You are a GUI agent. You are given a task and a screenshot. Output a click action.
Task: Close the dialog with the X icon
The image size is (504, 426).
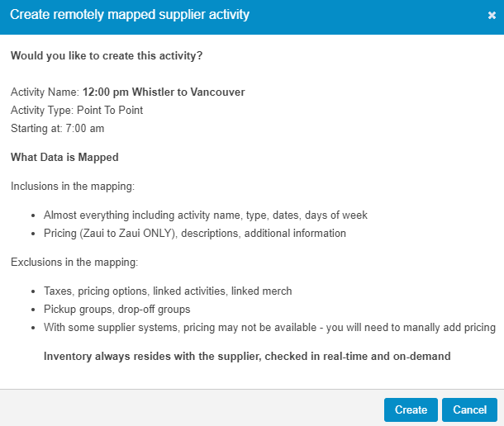(x=492, y=15)
